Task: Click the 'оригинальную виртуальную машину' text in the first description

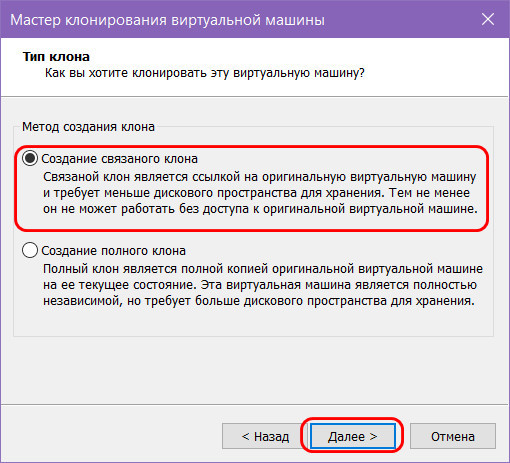Action: pos(369,177)
